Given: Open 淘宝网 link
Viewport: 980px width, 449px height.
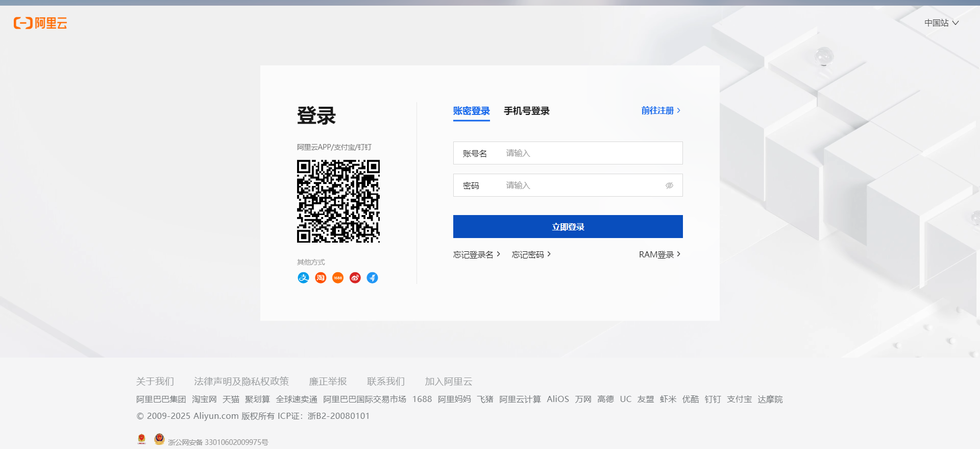Looking at the screenshot, I should pos(204,399).
